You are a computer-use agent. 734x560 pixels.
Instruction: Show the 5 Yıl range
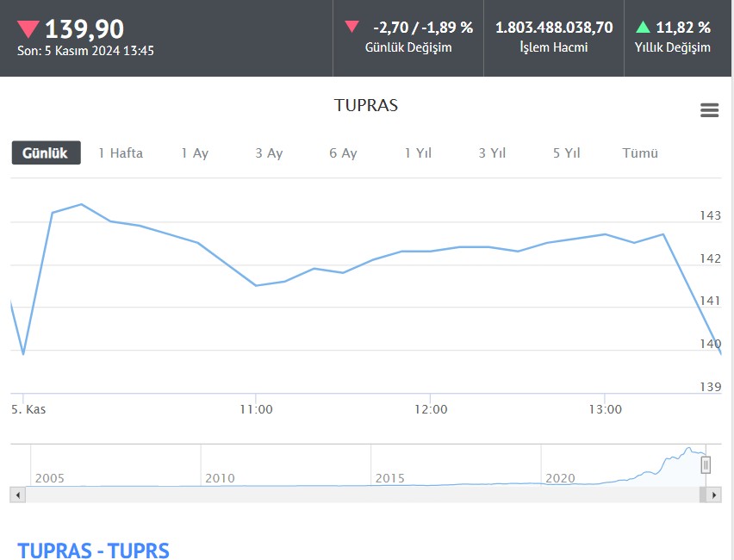[x=566, y=153]
